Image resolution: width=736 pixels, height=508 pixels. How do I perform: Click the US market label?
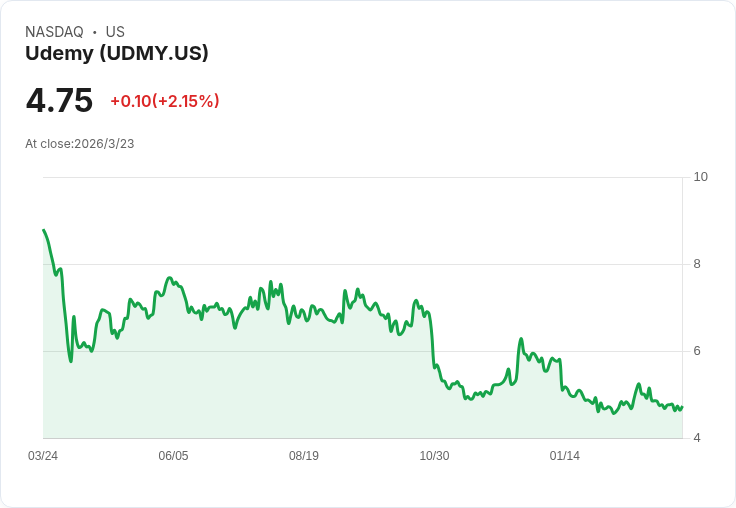click(115, 32)
